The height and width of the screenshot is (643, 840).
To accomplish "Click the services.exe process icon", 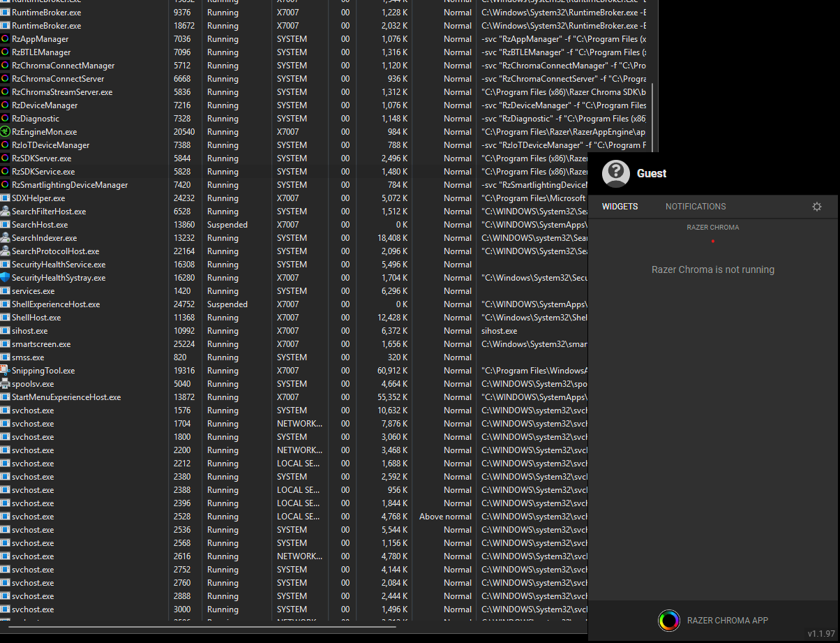I will click(6, 291).
